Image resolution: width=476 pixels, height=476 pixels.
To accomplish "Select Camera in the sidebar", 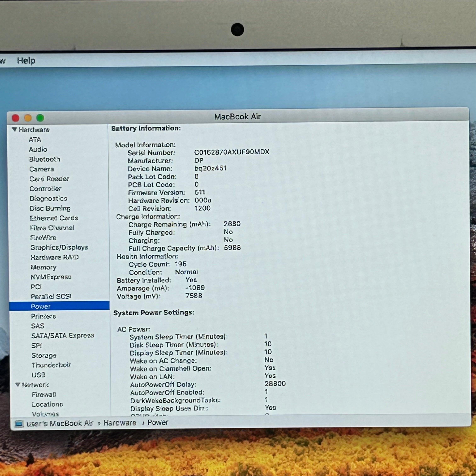I will point(41,169).
